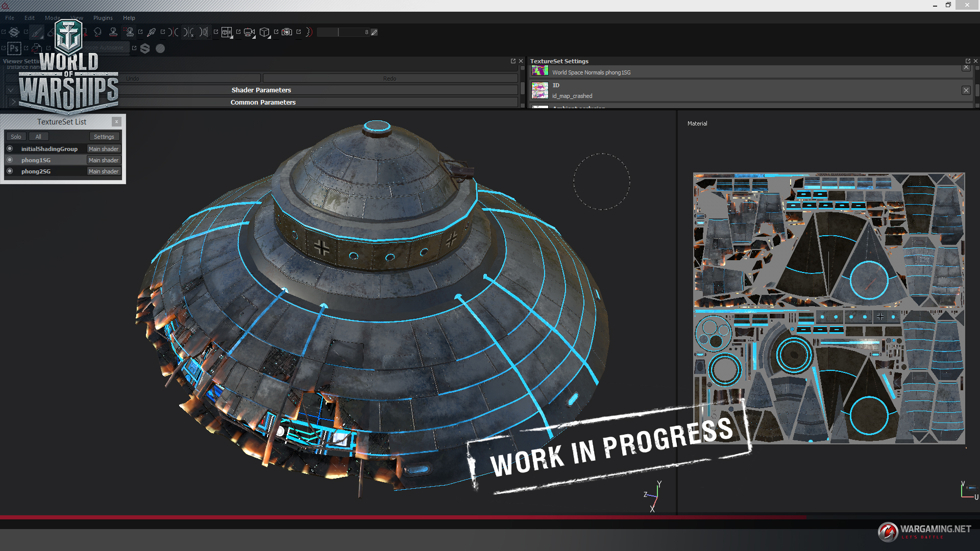Click the initialShadingGroup texture set name
Screen dimensions: 980x551
pos(50,149)
